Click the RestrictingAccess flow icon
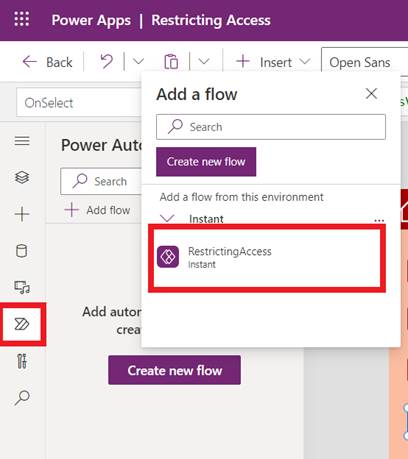 pos(168,257)
